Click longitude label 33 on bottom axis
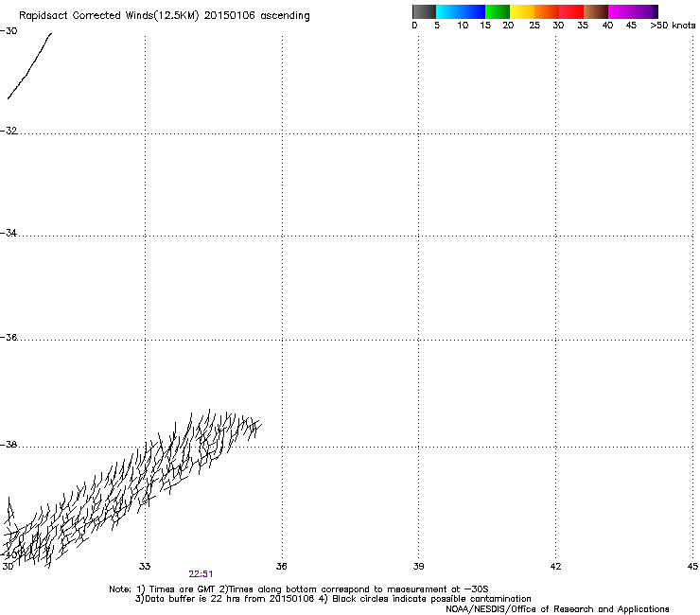Image resolution: width=700 pixels, height=615 pixels. coord(145,567)
